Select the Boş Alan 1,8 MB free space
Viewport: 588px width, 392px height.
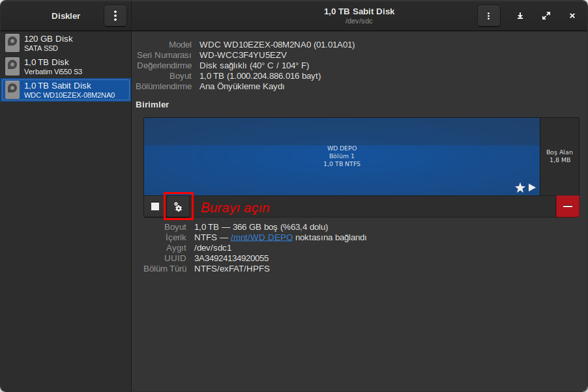tap(559, 157)
